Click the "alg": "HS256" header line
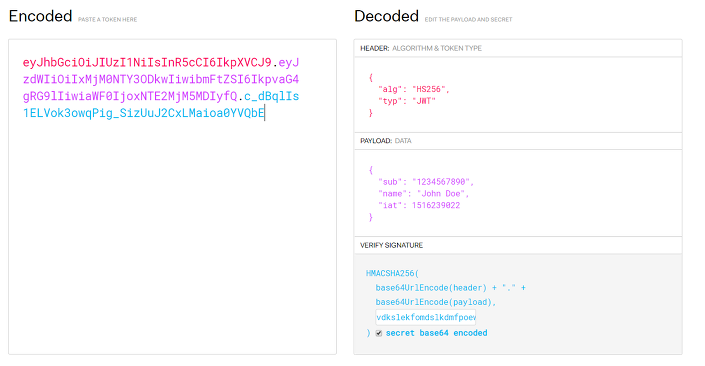Viewport: 705px width, 366px height. coord(414,89)
